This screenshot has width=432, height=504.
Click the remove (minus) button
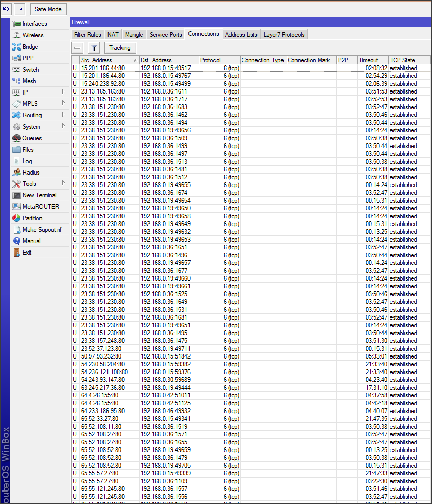(x=77, y=48)
